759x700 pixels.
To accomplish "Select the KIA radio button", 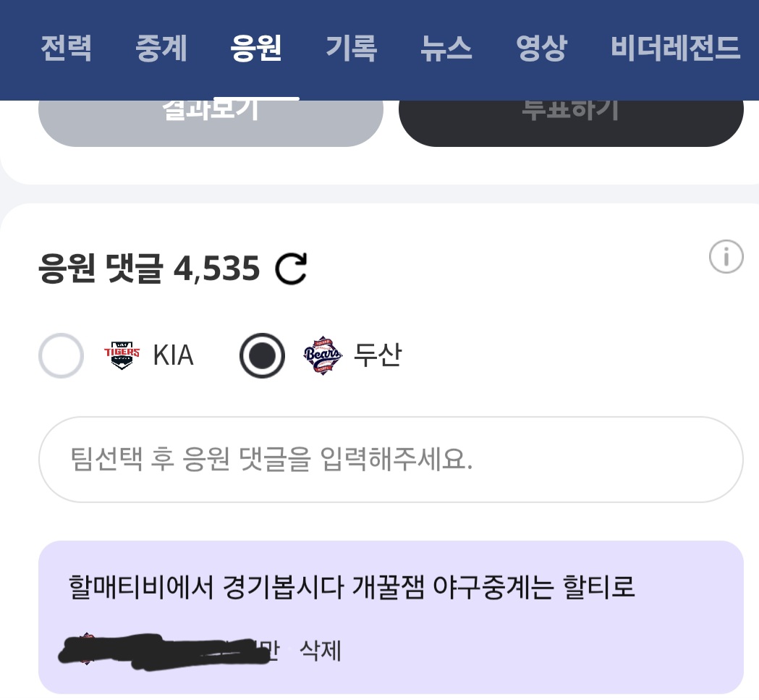I will (62, 355).
